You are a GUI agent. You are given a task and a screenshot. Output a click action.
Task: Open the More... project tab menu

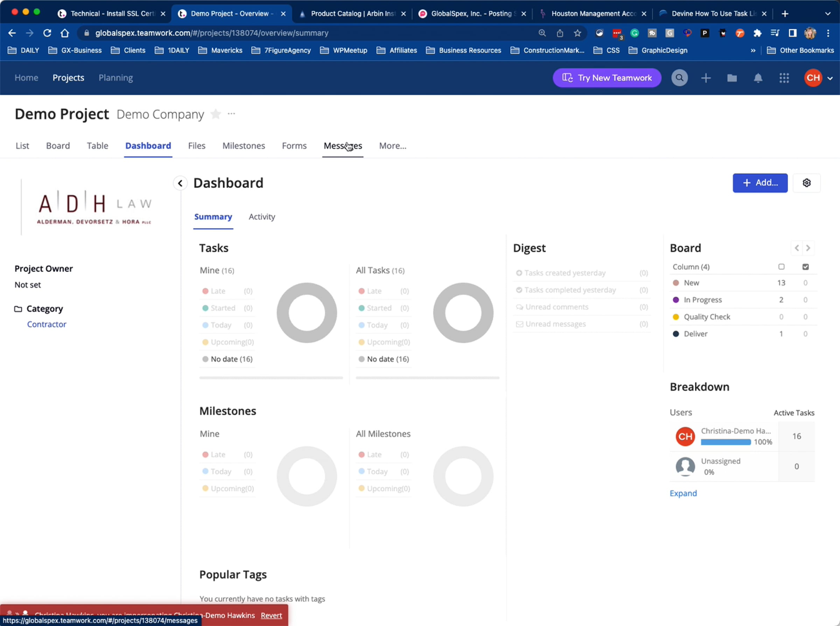click(x=392, y=146)
